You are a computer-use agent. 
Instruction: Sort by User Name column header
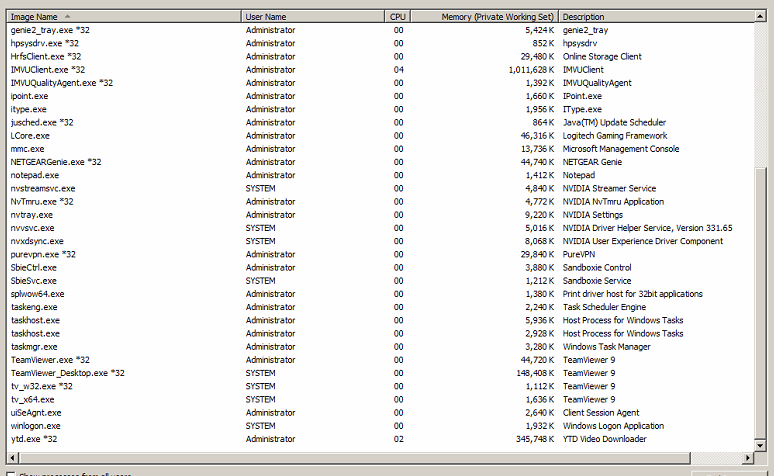coord(313,17)
